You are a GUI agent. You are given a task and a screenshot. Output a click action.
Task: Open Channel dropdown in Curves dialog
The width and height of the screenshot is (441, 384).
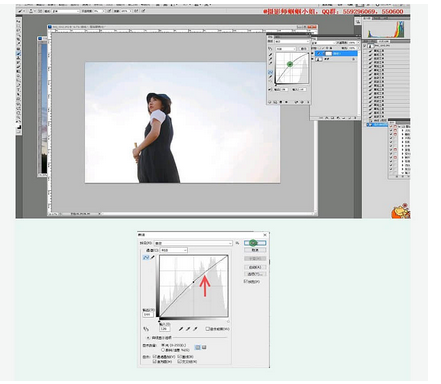coord(174,250)
